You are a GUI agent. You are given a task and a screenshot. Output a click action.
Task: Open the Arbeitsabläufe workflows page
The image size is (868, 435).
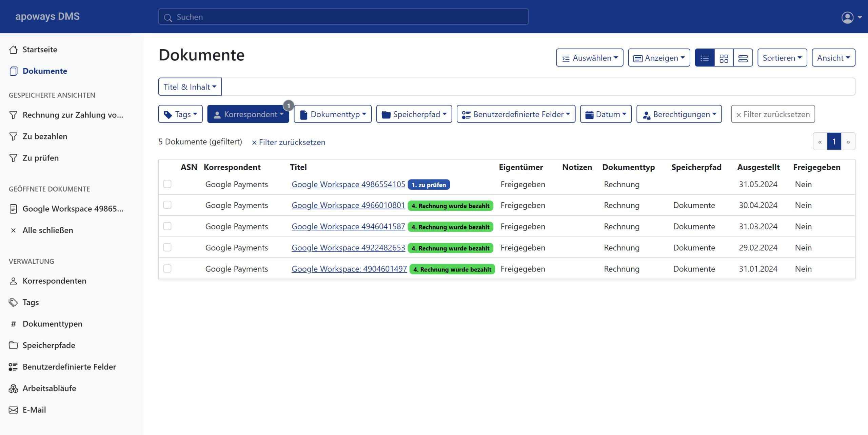click(49, 388)
